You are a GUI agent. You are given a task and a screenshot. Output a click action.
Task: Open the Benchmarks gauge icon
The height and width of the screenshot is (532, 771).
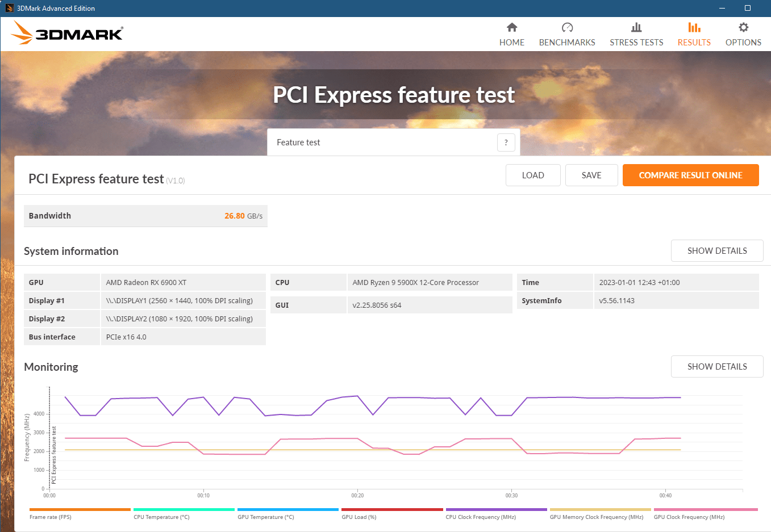pyautogui.click(x=567, y=27)
